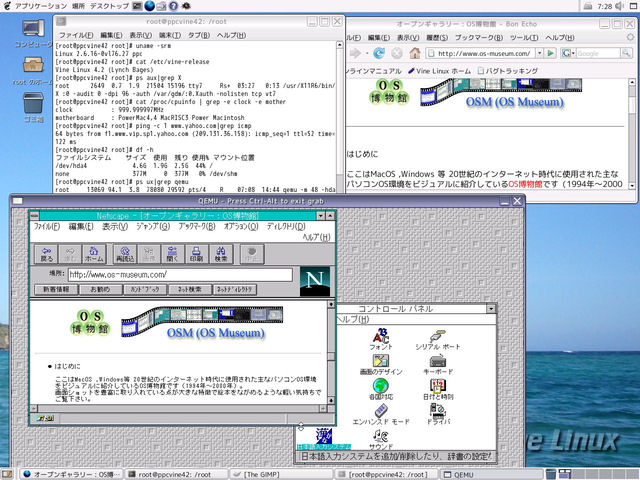Open terminal タブ(B) menu
The width and height of the screenshot is (640, 480).
tap(199, 36)
